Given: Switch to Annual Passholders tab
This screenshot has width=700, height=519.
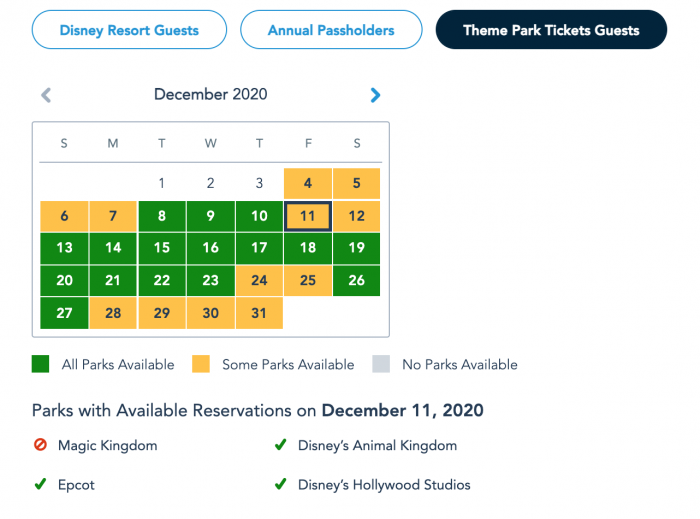Looking at the screenshot, I should click(331, 30).
